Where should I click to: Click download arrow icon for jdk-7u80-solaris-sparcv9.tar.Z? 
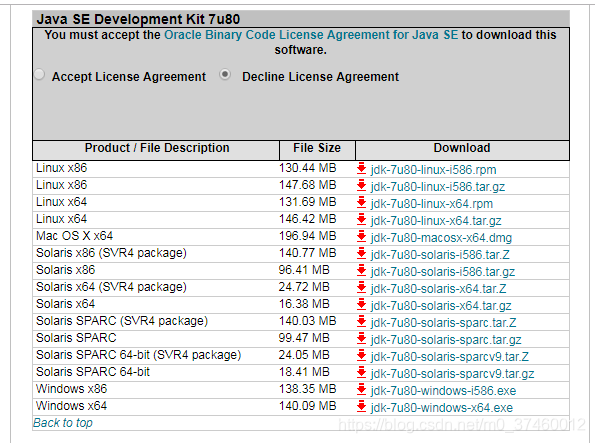click(361, 356)
